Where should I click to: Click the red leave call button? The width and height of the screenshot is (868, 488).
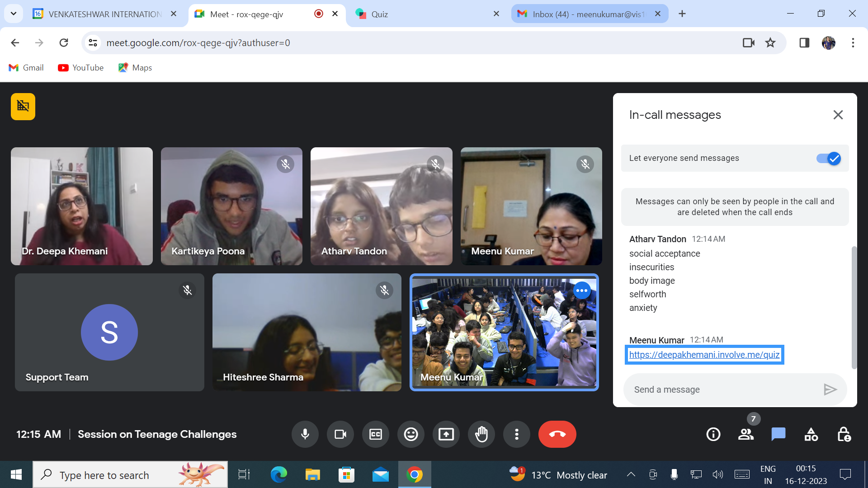(557, 434)
